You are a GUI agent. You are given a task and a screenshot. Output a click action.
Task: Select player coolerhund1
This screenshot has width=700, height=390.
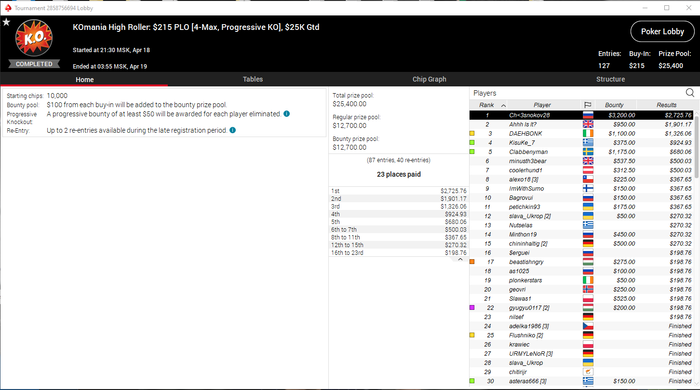click(x=525, y=170)
